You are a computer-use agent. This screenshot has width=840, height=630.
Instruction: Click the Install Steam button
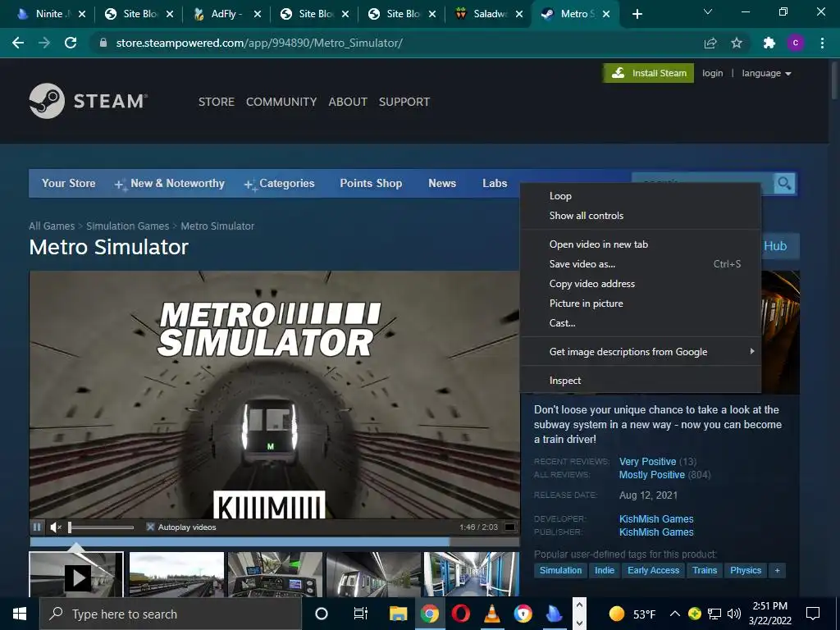pyautogui.click(x=648, y=73)
